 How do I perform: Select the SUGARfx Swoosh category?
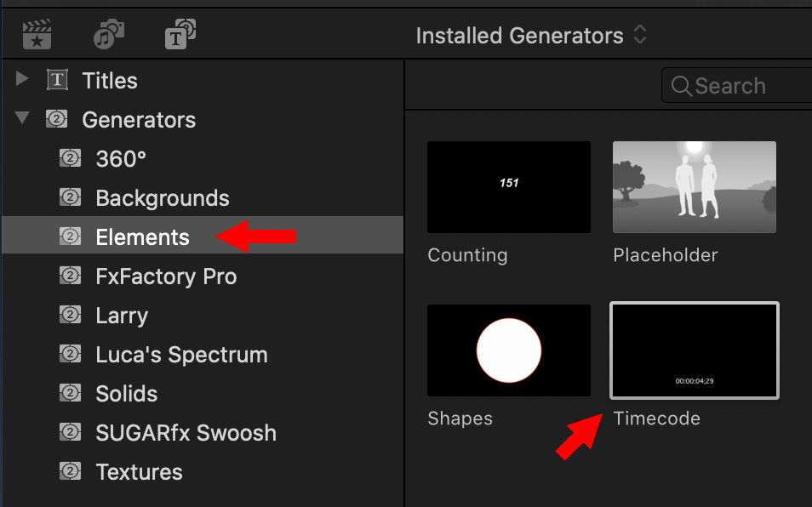[203, 432]
